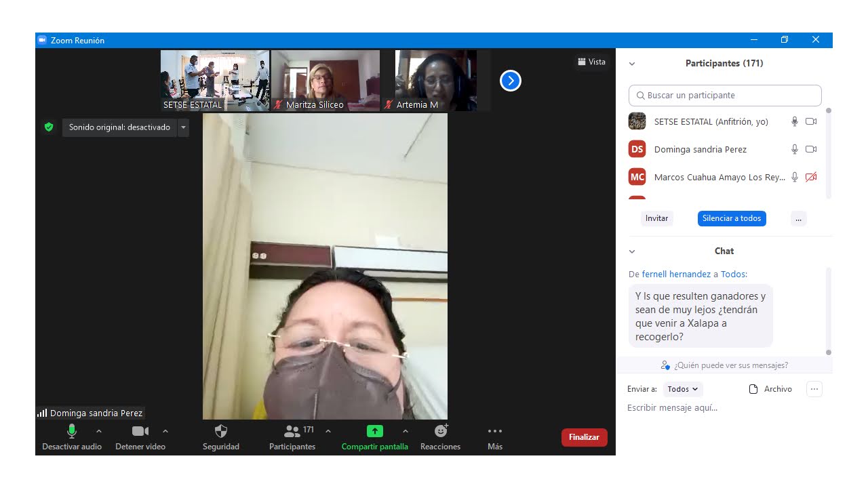Open chat options ellipsis button
Screen dimensions: 868x488
814,389
